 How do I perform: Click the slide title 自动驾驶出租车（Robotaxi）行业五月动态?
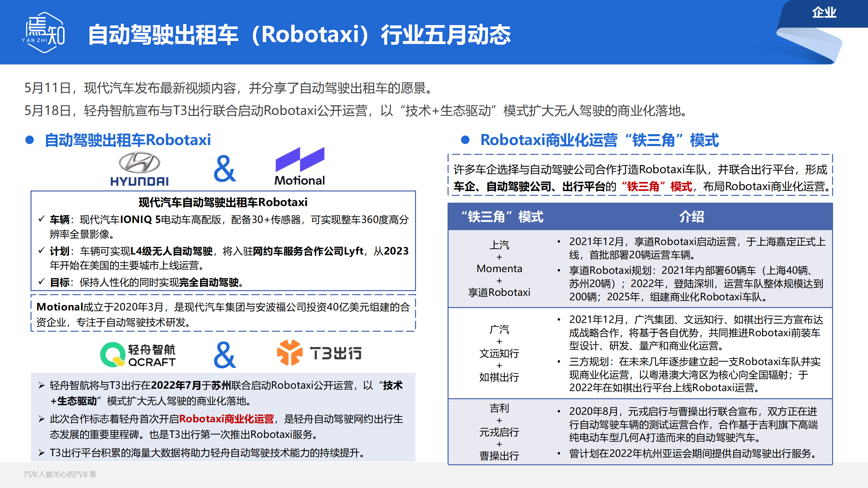coord(299,35)
